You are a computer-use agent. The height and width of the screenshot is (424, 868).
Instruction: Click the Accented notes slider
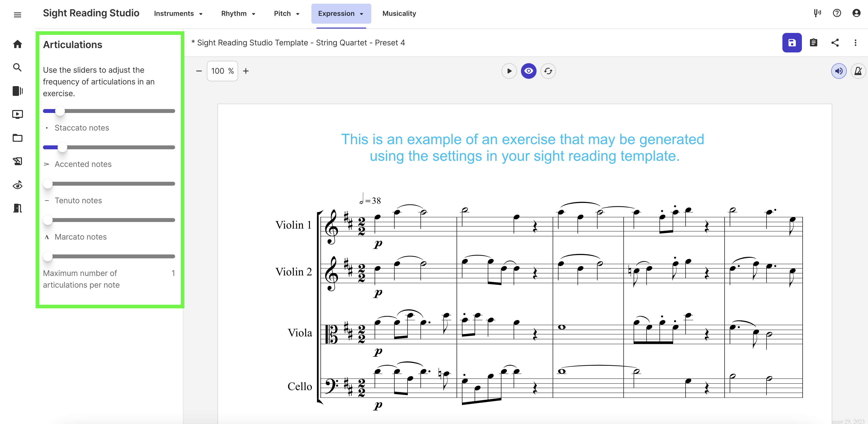click(x=109, y=147)
